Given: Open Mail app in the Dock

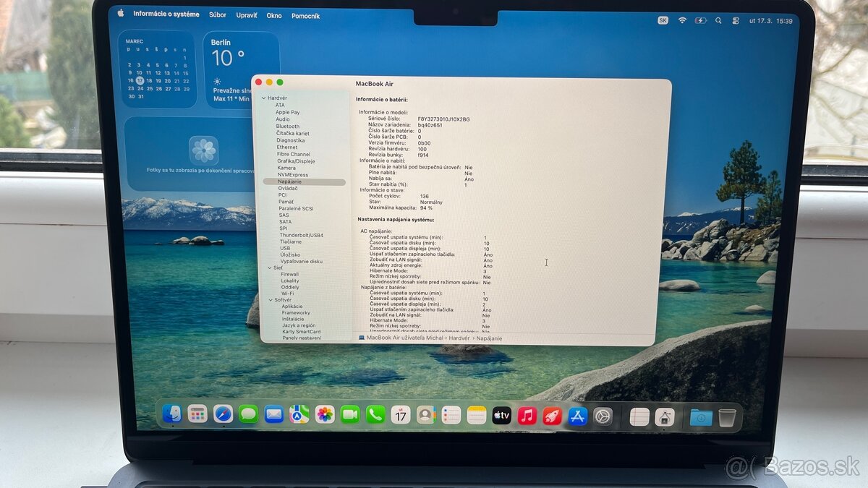Looking at the screenshot, I should coord(273,414).
